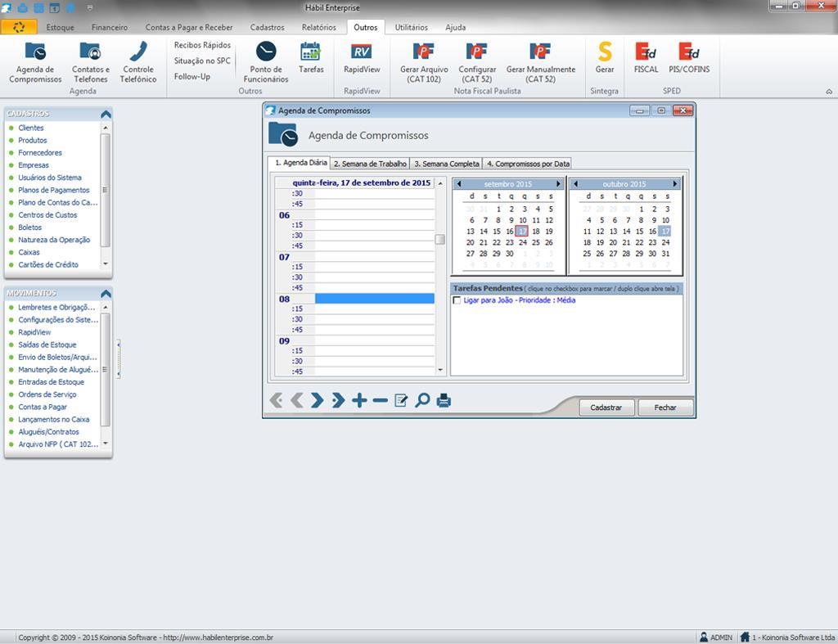This screenshot has height=644, width=838.
Task: Click Recibos Rápidos in ribbon
Action: tap(202, 45)
